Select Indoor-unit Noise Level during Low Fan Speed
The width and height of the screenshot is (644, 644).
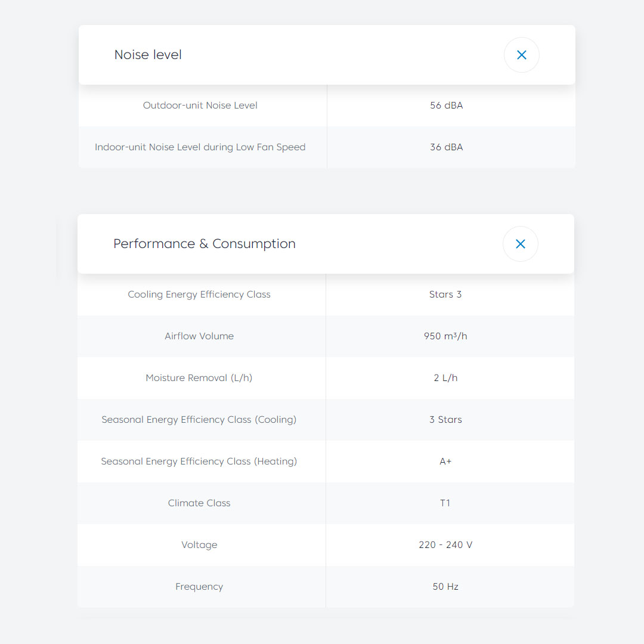(x=200, y=147)
